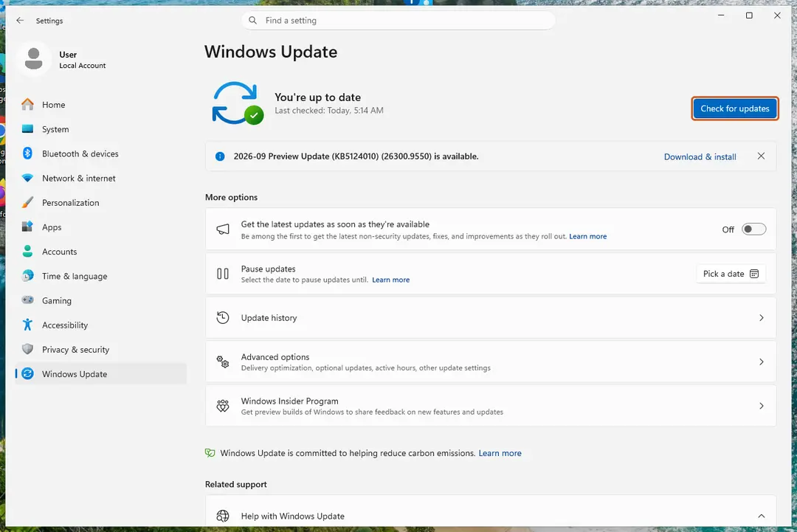
Task: Select Windows Update label in sidebar
Action: click(75, 373)
